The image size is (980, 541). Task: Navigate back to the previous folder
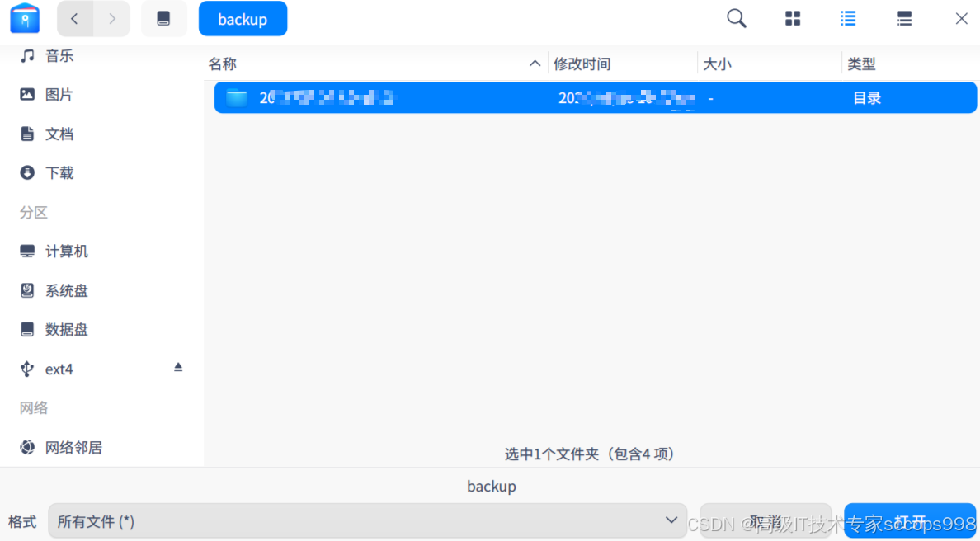74,17
